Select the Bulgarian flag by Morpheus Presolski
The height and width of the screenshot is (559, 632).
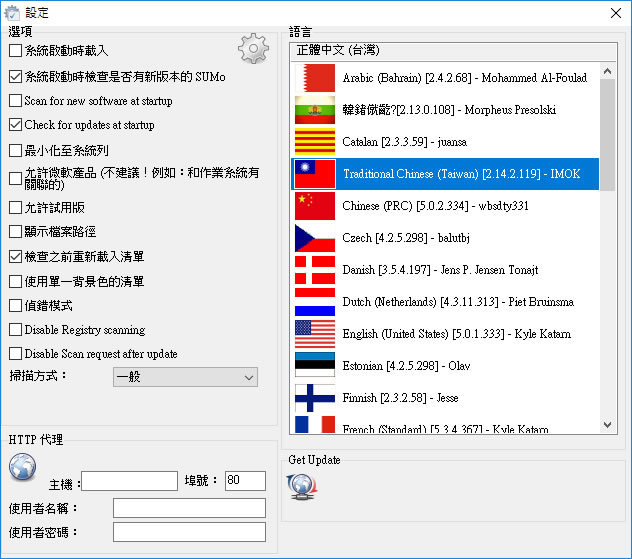click(x=315, y=110)
